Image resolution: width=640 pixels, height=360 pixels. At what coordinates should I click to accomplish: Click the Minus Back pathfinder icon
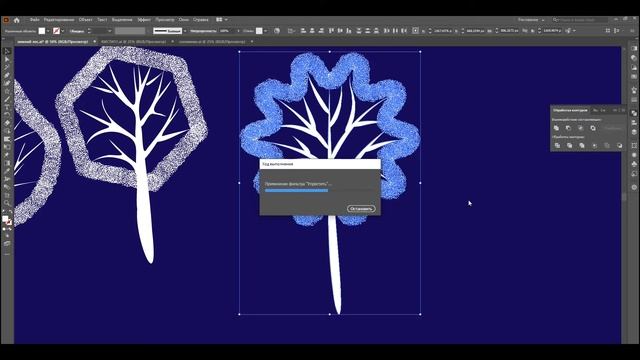[620, 145]
